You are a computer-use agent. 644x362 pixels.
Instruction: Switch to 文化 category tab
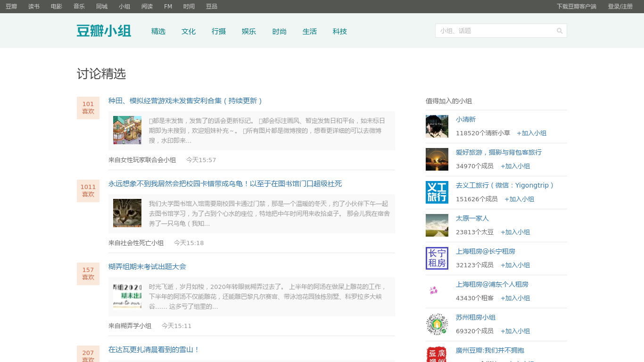click(x=189, y=31)
